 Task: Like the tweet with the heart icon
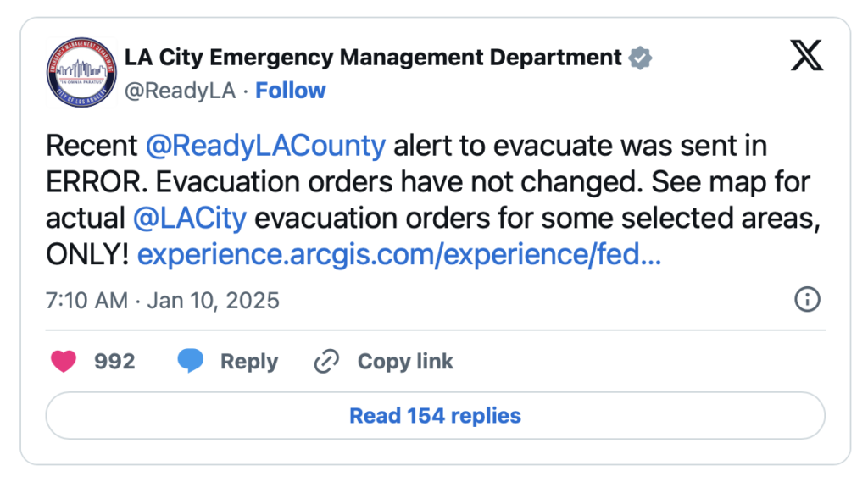[64, 362]
